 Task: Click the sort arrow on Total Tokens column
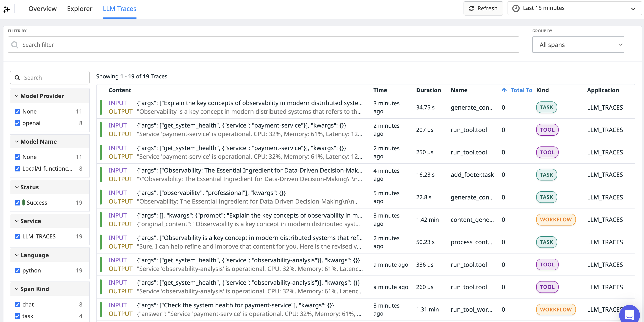pos(504,90)
